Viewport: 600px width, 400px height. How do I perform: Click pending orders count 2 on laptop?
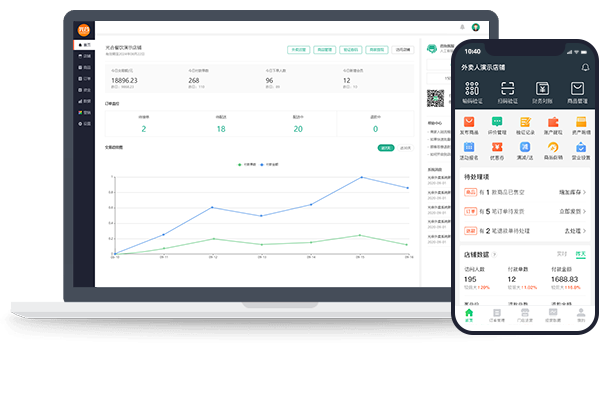tap(143, 129)
